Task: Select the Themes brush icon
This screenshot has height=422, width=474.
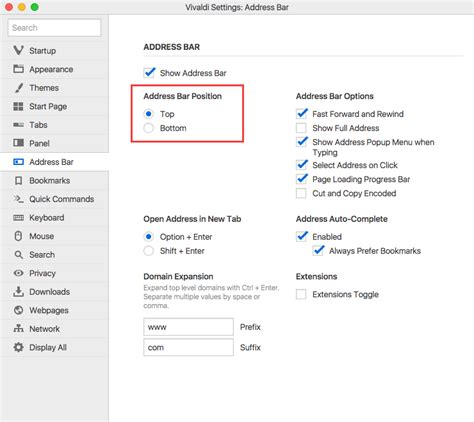Action: [x=19, y=88]
